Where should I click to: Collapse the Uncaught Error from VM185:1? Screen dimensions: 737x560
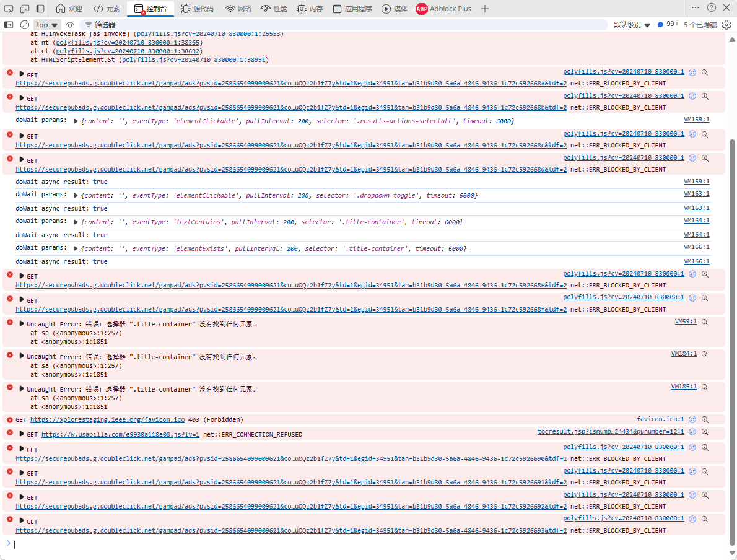[22, 389]
